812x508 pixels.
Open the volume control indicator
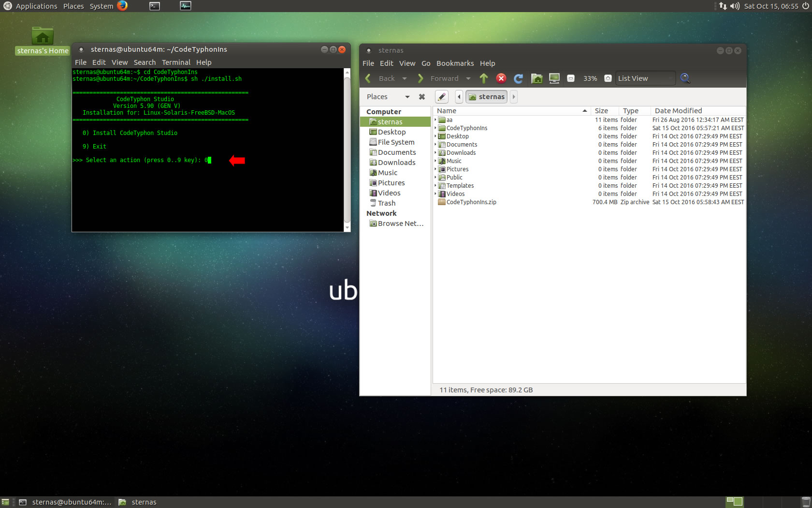click(x=735, y=6)
